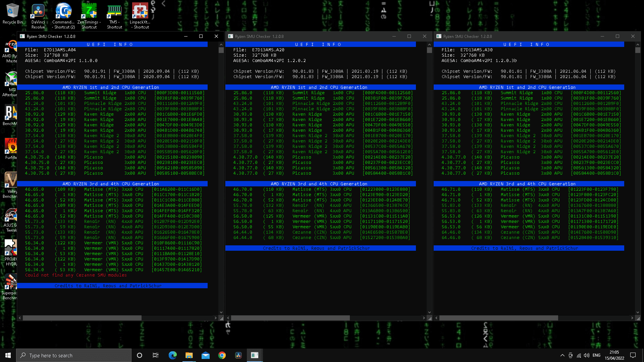Open the Windows Start menu
This screenshot has height=362, width=644.
[8, 355]
